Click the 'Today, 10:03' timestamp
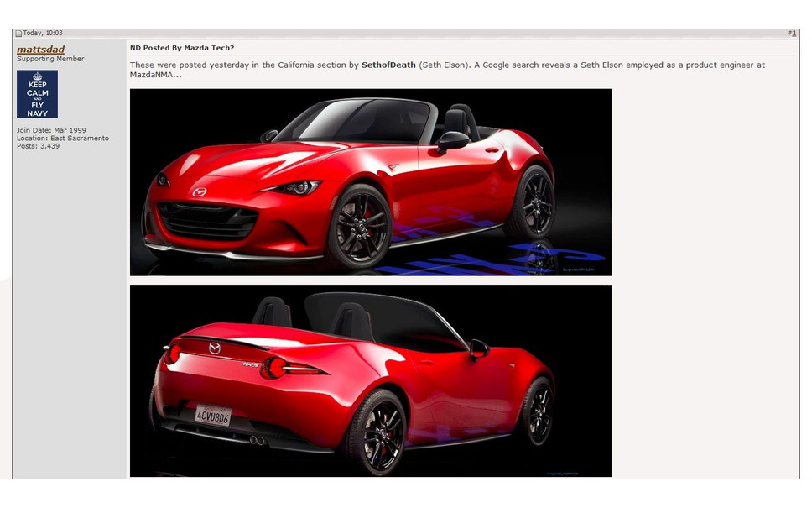 tap(43, 34)
